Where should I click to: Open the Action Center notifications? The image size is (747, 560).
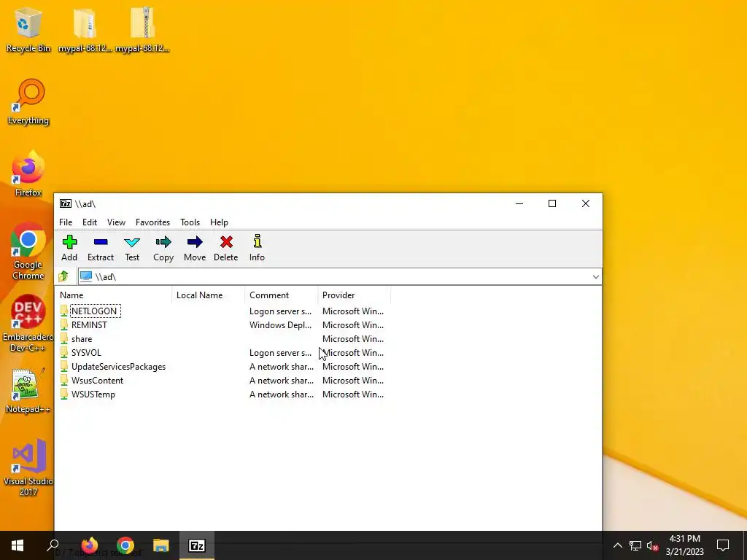coord(723,545)
